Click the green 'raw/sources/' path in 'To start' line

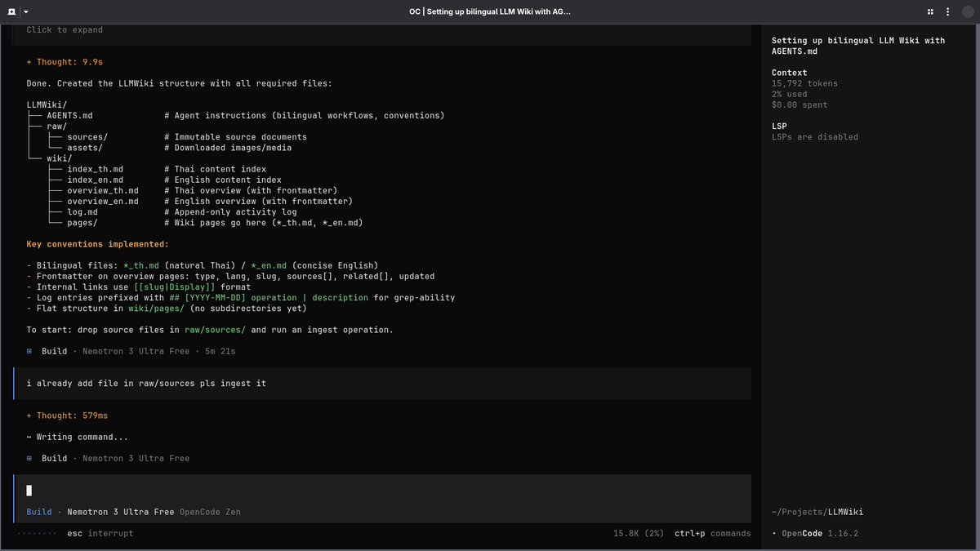point(215,330)
